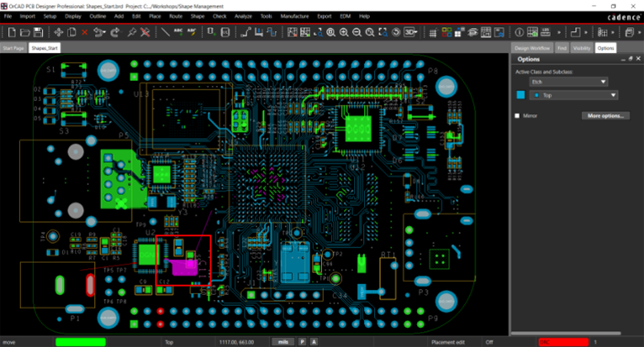This screenshot has width=644, height=347.
Task: Click the Redraw refresh icon
Action: tap(396, 32)
